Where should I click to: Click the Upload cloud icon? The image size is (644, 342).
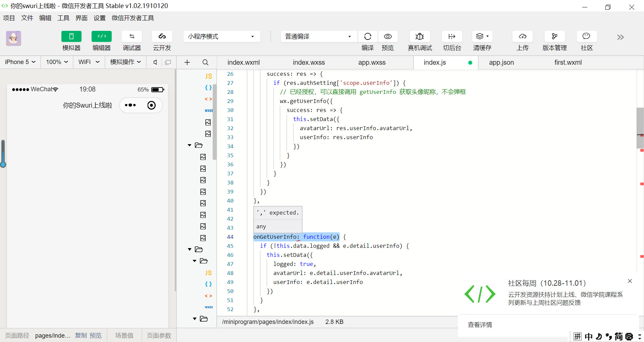tap(522, 37)
